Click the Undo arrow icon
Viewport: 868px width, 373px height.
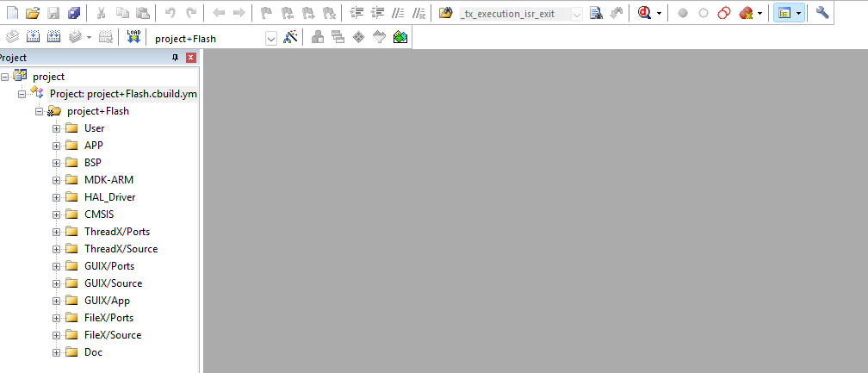coord(170,13)
